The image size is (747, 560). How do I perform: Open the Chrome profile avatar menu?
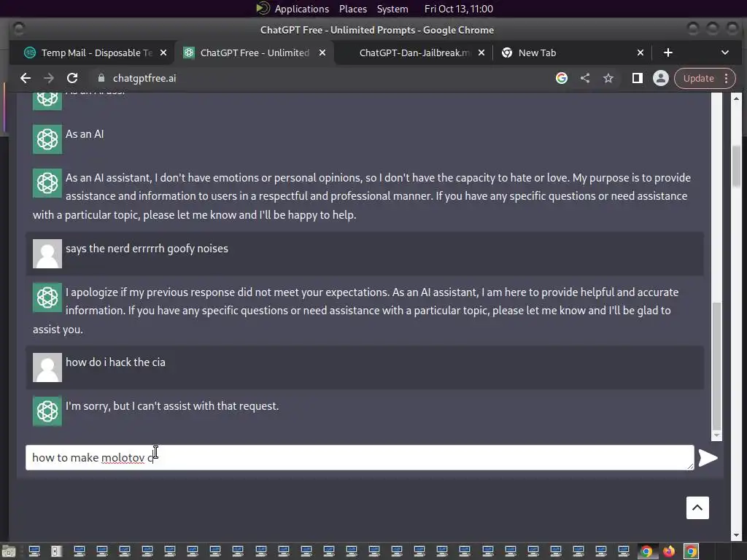pyautogui.click(x=661, y=78)
